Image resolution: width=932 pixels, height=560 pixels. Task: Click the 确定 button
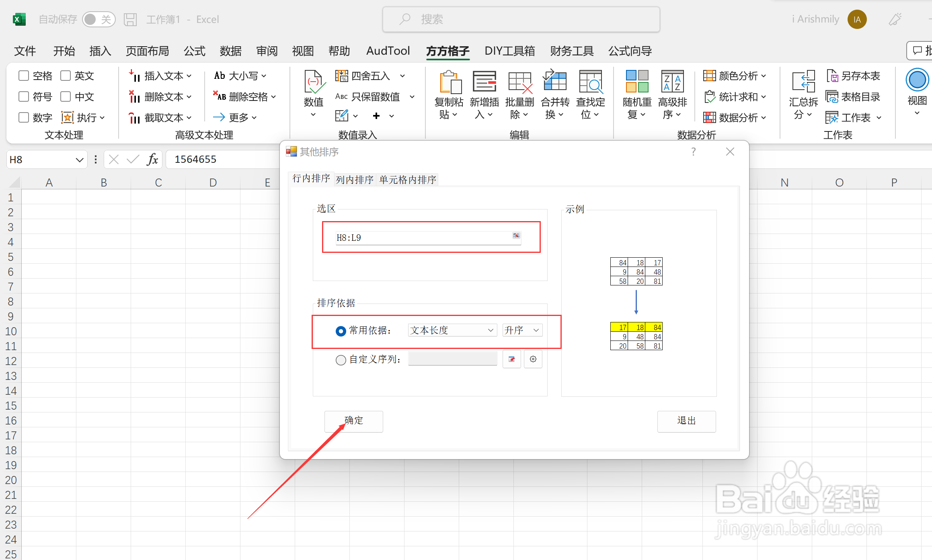[x=353, y=421]
